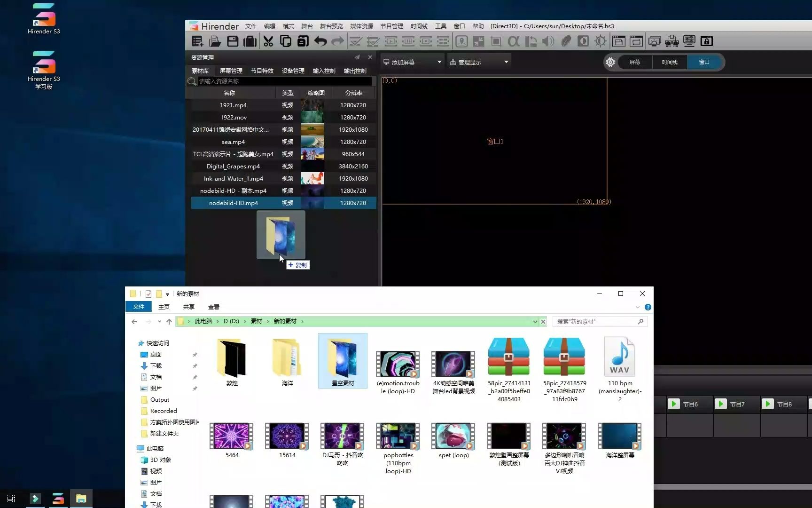
Task: Open the 媒体资源 menu in Hirender
Action: [x=361, y=26]
